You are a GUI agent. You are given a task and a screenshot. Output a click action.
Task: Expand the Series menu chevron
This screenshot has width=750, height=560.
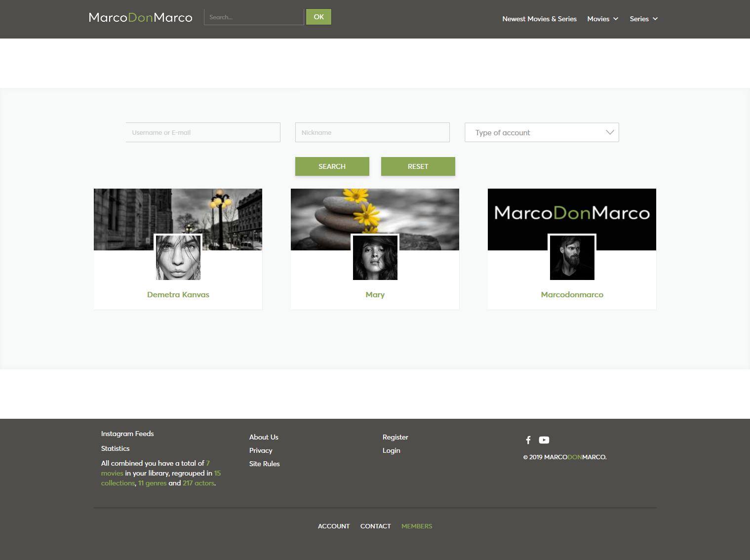(x=655, y=19)
